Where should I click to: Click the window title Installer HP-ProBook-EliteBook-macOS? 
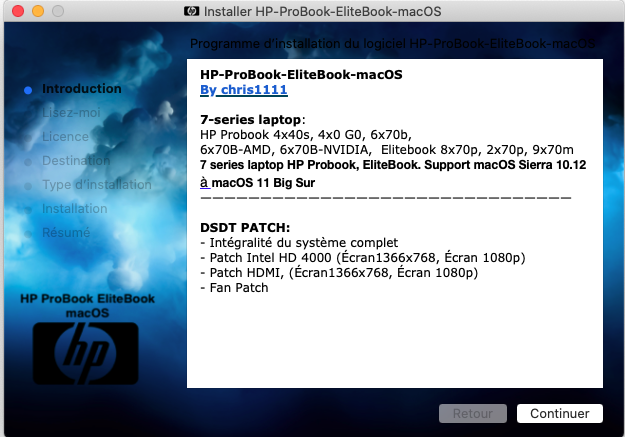[x=322, y=12]
